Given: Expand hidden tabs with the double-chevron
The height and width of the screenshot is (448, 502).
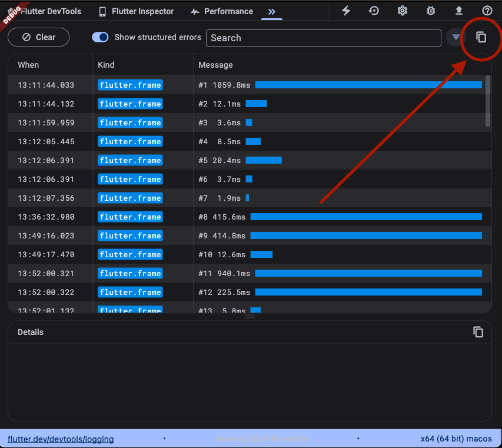Looking at the screenshot, I should (x=271, y=10).
